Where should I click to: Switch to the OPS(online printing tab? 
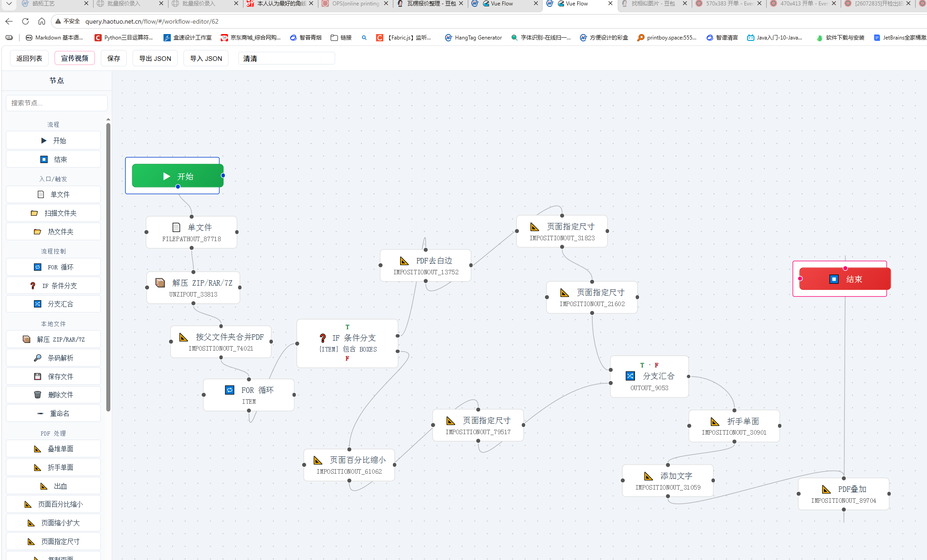[x=356, y=4]
